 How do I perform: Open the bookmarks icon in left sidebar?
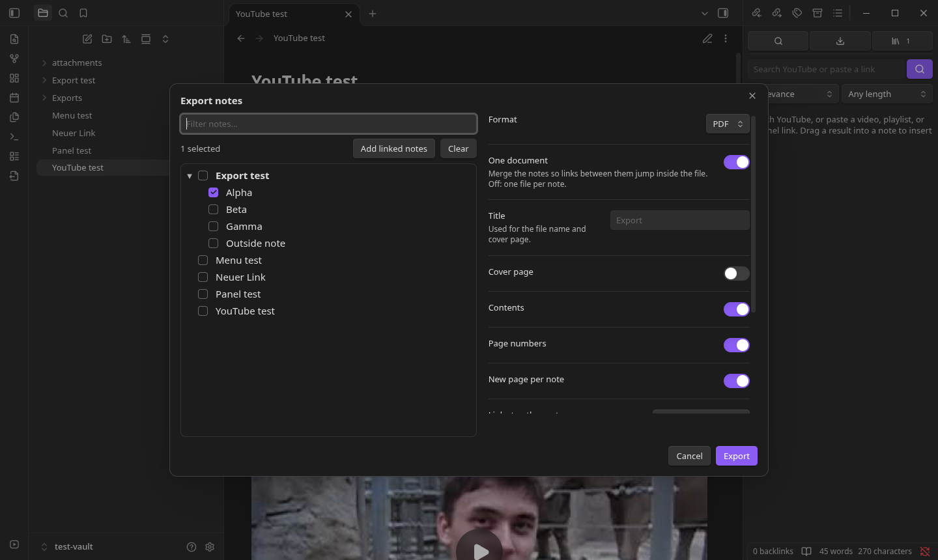point(83,13)
